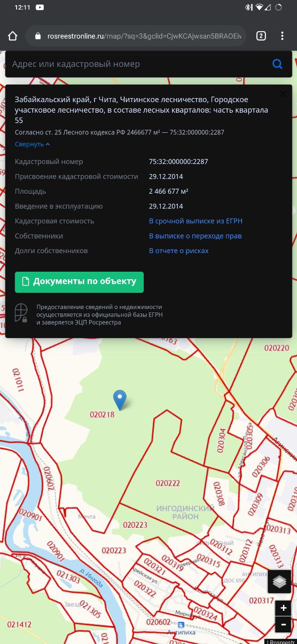This screenshot has height=644, width=297.
Task: Tap cadastral block label 020308
Action: pos(219,494)
